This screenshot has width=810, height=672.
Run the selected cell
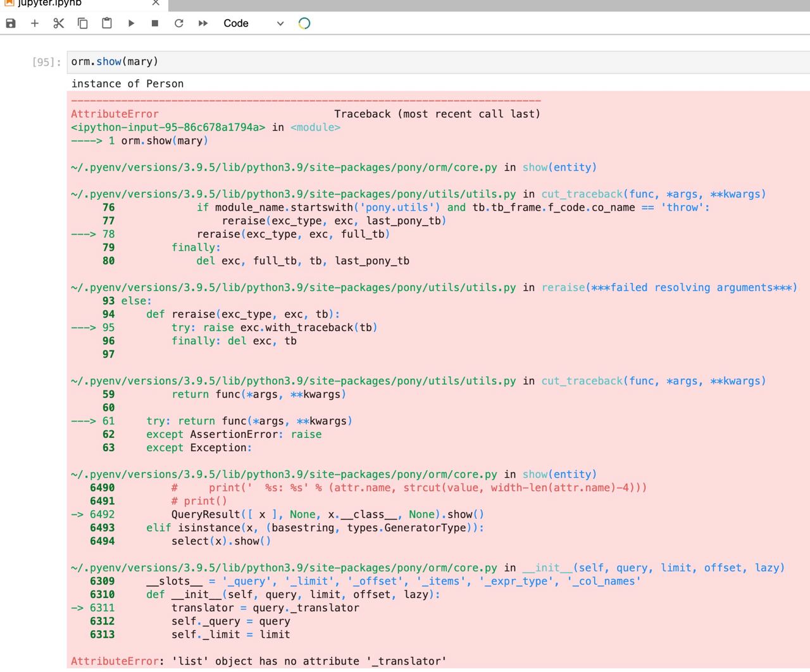pos(131,23)
